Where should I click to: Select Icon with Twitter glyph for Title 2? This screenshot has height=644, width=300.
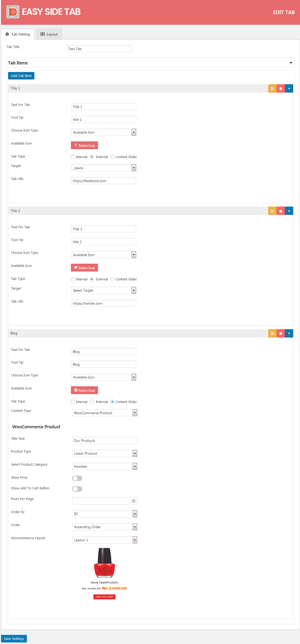point(84,268)
